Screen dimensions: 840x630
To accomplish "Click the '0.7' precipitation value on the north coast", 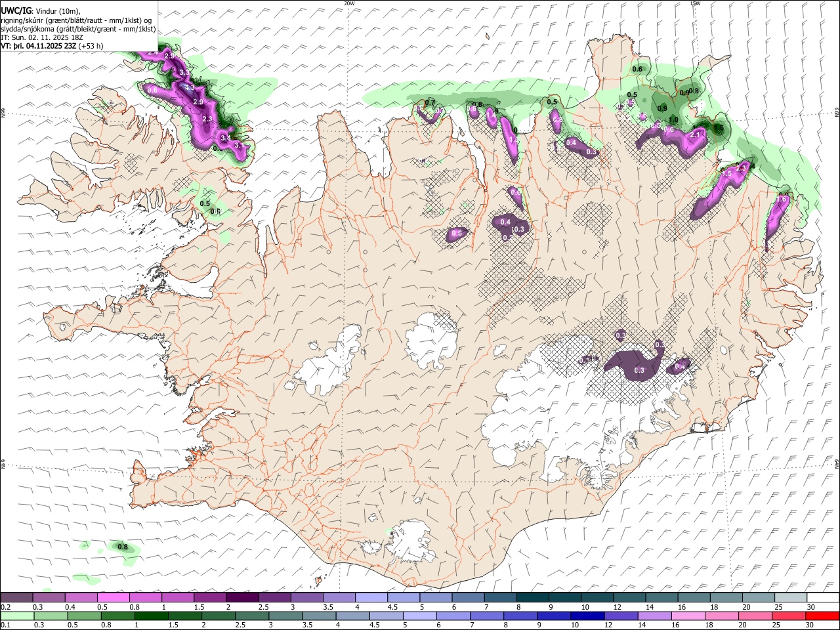I will tap(430, 102).
